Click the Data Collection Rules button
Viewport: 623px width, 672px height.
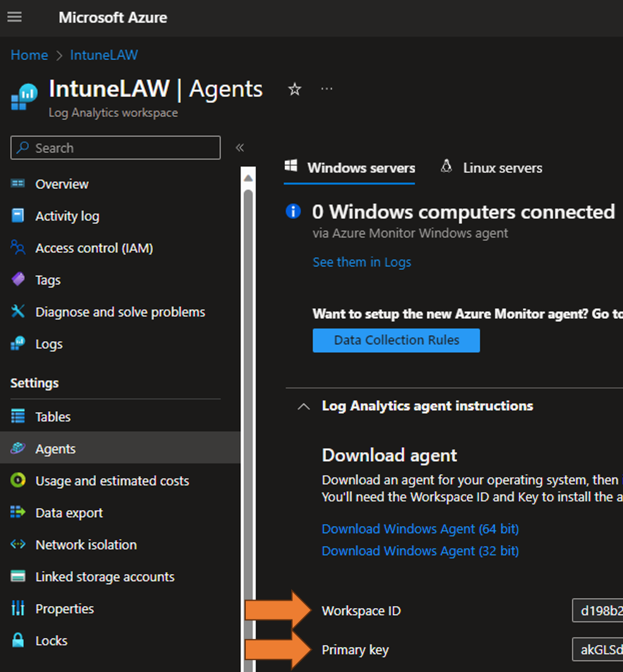(x=396, y=340)
